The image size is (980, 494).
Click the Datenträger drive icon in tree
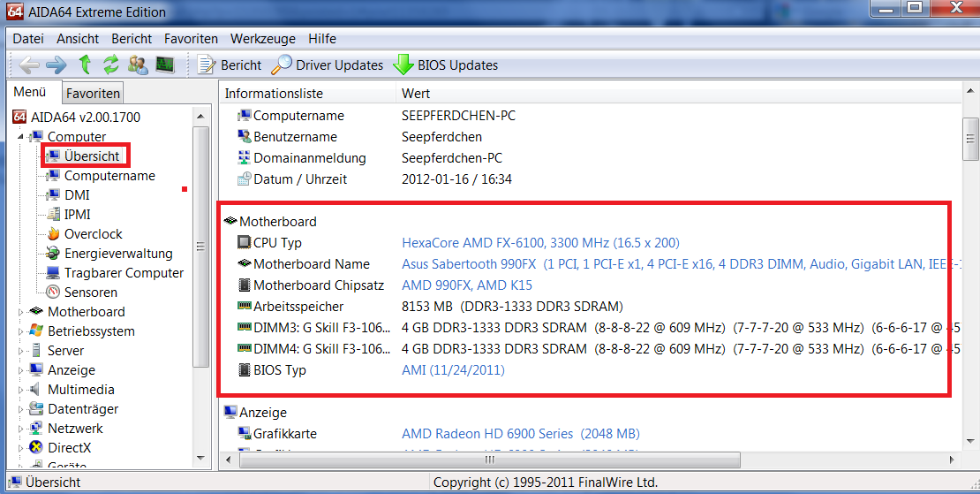click(x=36, y=408)
